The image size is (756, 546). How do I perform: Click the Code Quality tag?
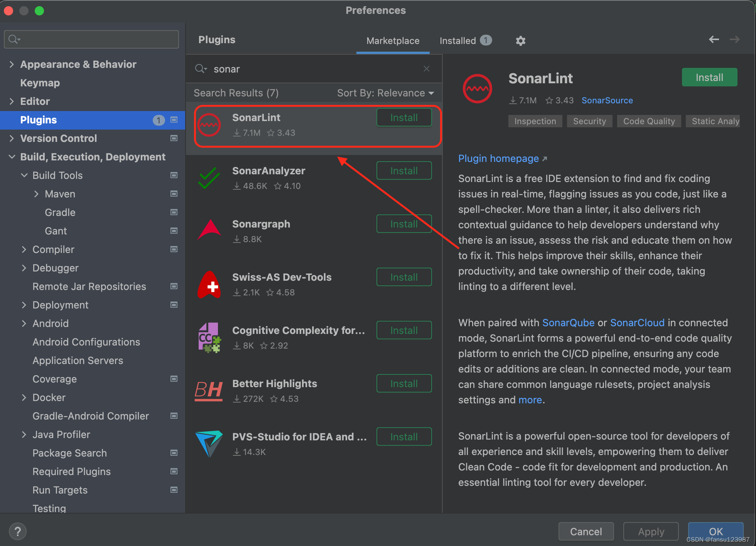649,121
